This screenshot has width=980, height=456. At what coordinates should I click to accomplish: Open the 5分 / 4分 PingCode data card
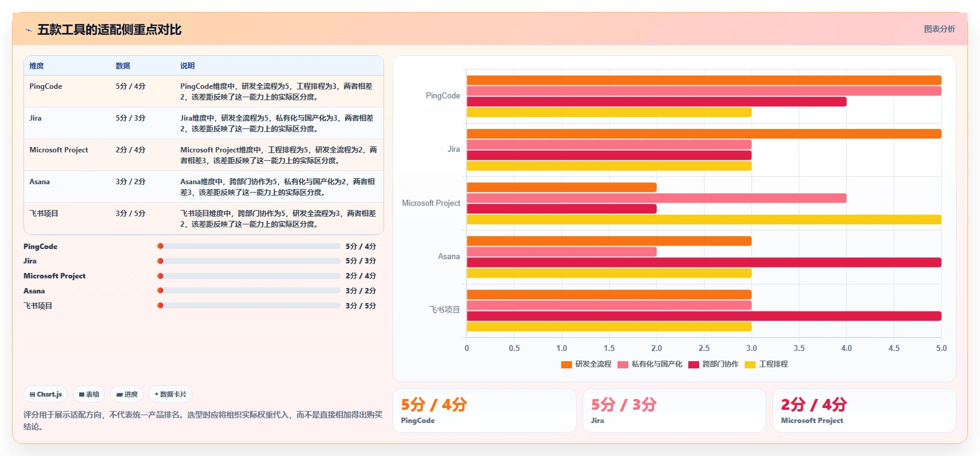coord(484,410)
